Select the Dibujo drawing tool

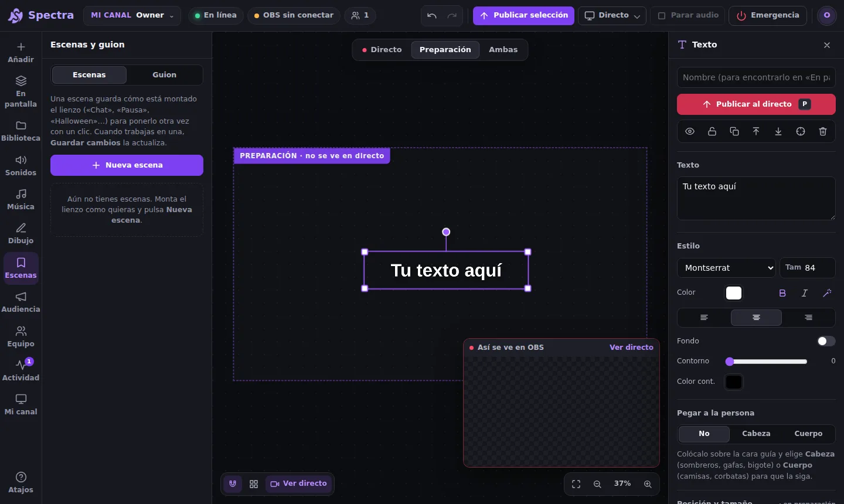tap(21, 233)
